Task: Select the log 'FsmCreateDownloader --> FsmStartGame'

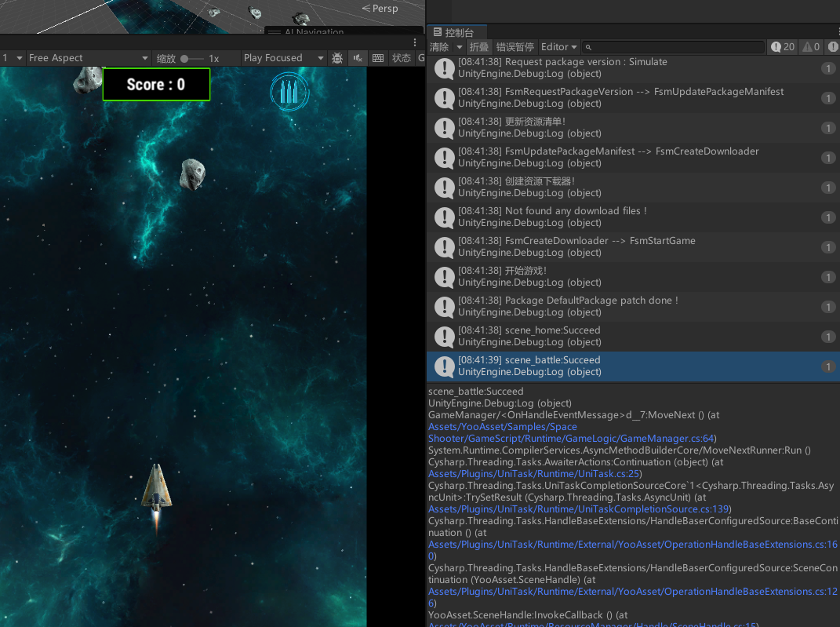Action: pyautogui.click(x=633, y=247)
